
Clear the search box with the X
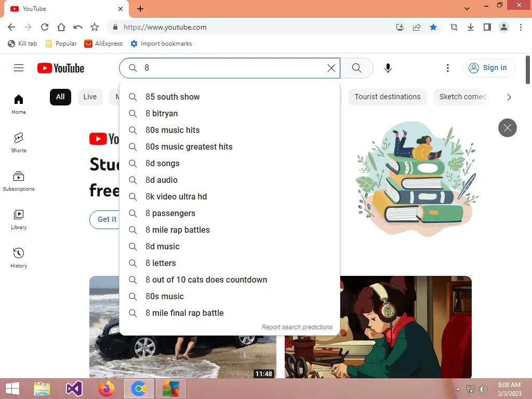pos(331,68)
